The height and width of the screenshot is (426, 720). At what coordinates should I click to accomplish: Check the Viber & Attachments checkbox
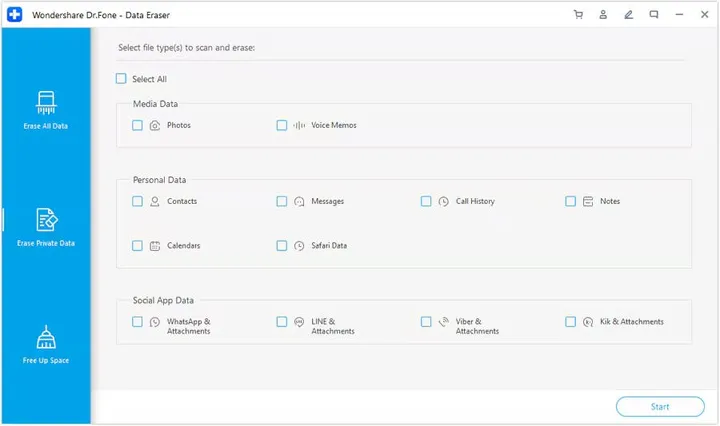pos(426,321)
